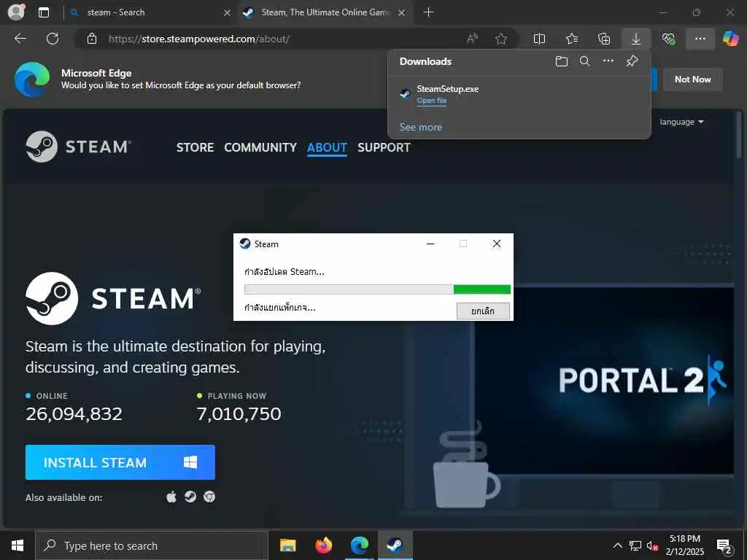
Task: Open the notification center icon
Action: click(x=724, y=546)
